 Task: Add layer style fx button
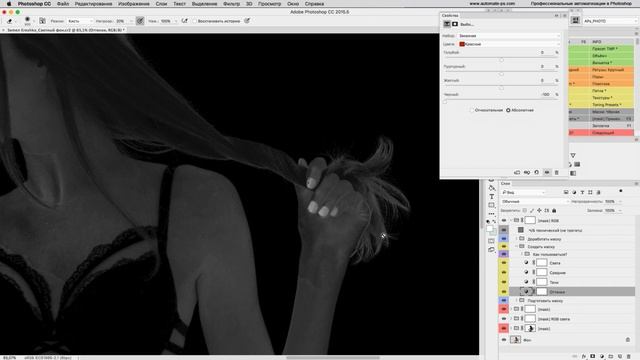584,356
